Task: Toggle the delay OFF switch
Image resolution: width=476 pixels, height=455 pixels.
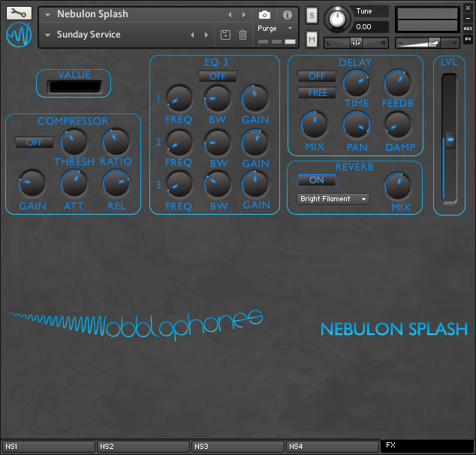Action: [x=317, y=76]
